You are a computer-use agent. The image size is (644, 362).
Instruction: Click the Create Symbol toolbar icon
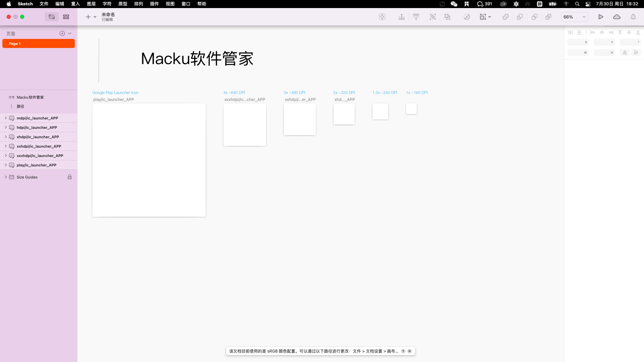[x=382, y=17]
